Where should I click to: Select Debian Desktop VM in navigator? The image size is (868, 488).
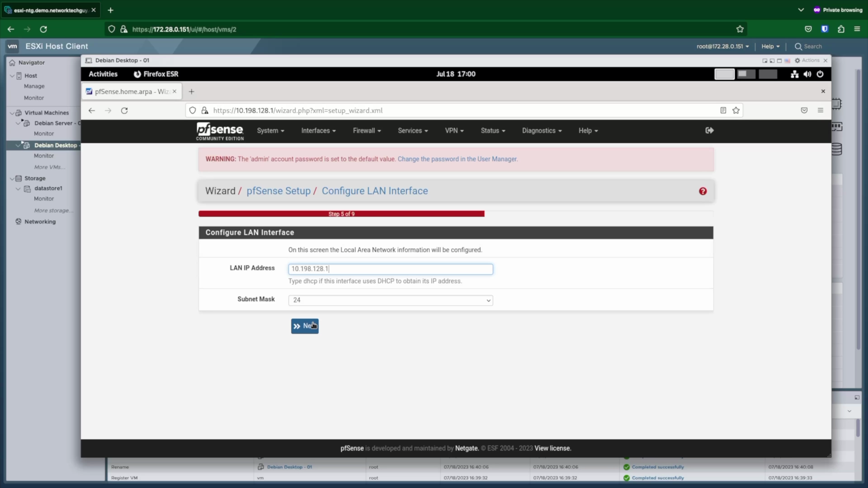[x=56, y=145]
